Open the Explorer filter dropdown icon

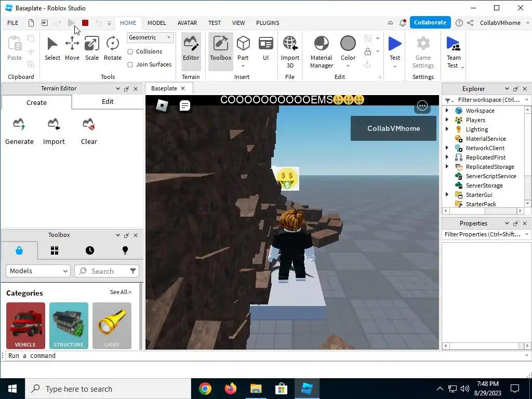pyautogui.click(x=449, y=100)
